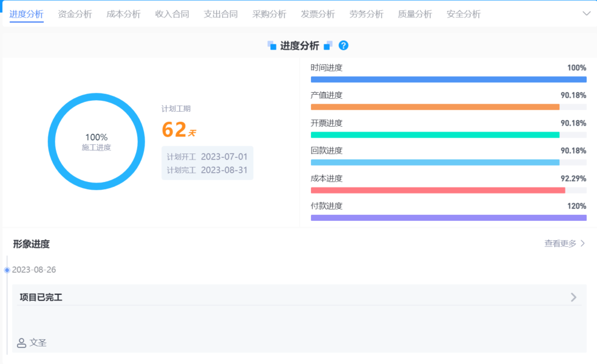The width and height of the screenshot is (597, 364).
Task: Expand 查看更多 in the 形象进度 section
Action: coord(559,242)
